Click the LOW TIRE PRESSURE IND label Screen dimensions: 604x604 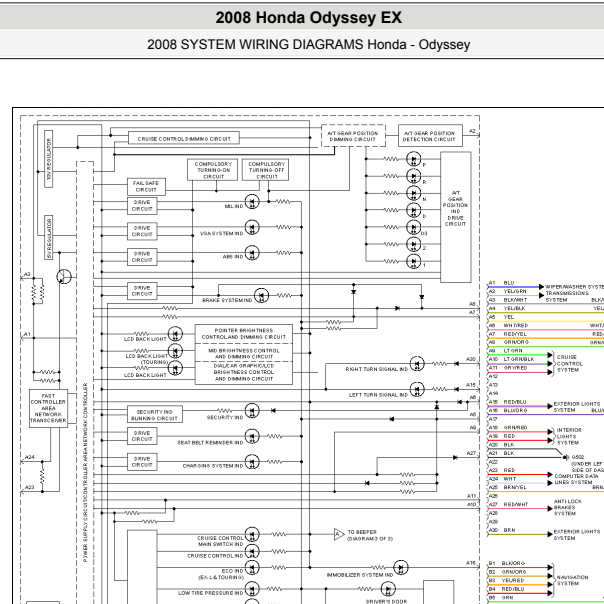click(211, 593)
